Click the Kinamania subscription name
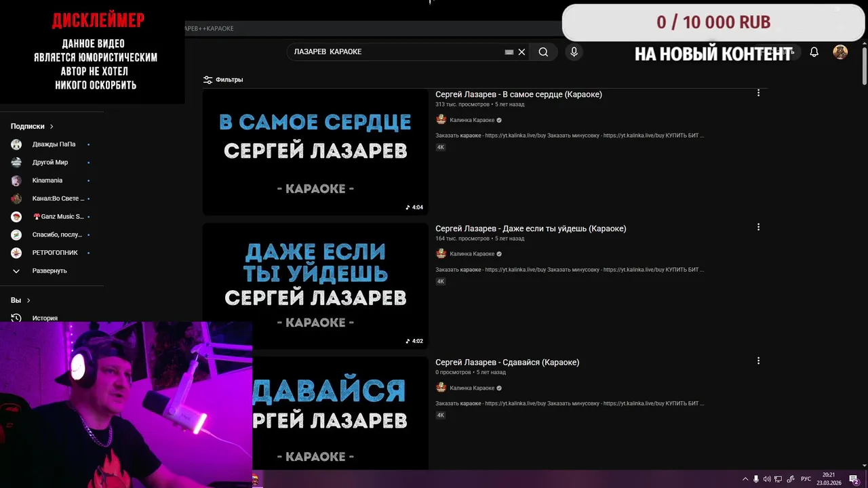Image resolution: width=868 pixels, height=488 pixels. (47, 180)
